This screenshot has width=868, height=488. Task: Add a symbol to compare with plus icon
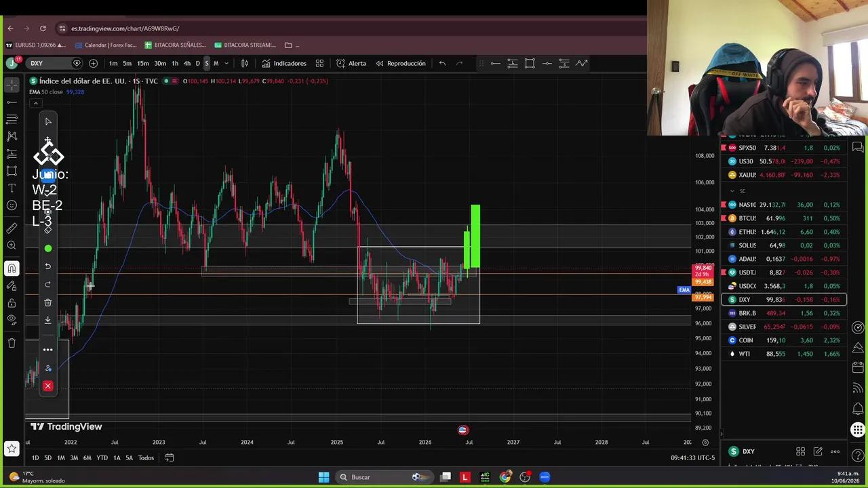[93, 63]
